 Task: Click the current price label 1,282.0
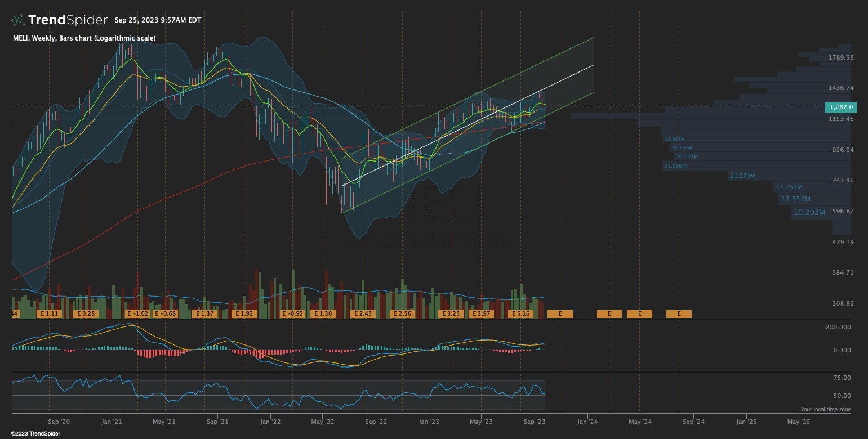[x=840, y=107]
